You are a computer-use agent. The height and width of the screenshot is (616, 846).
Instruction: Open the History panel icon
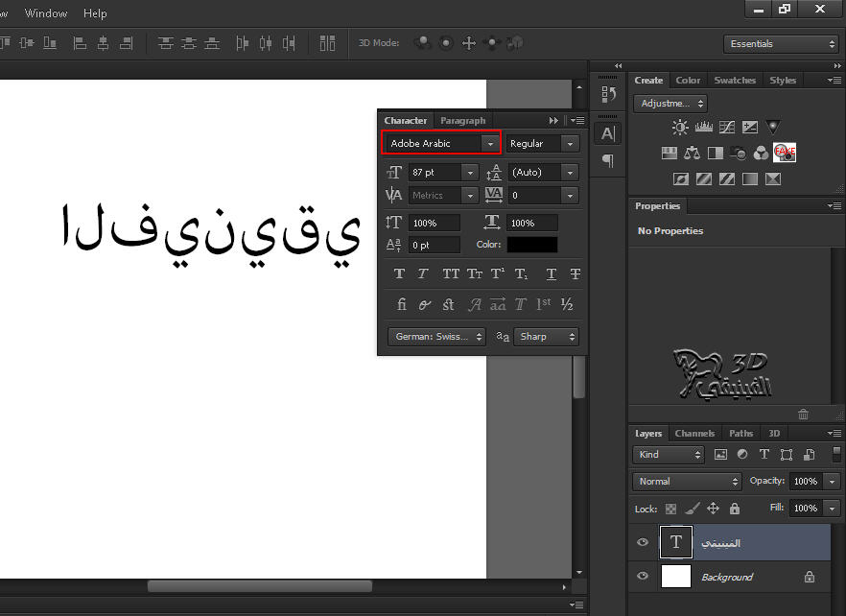pyautogui.click(x=608, y=94)
